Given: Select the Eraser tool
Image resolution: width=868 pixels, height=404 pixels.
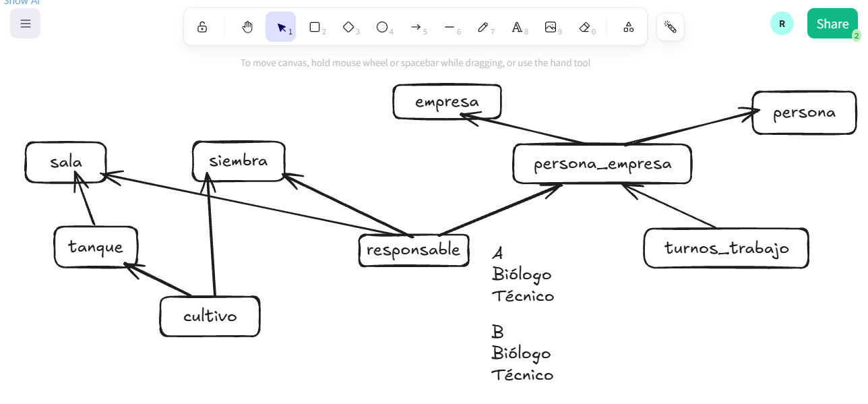Looking at the screenshot, I should (x=584, y=27).
